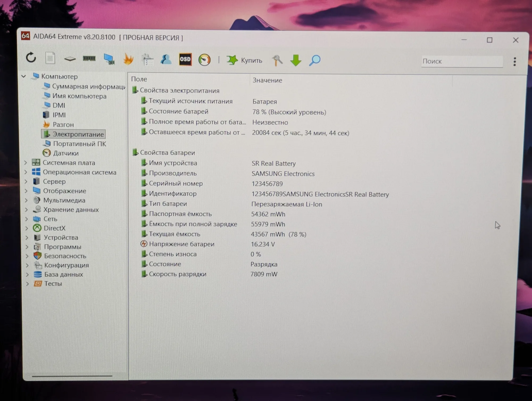Click the Refresh toolbar icon
This screenshot has height=401, width=532.
pos(31,58)
